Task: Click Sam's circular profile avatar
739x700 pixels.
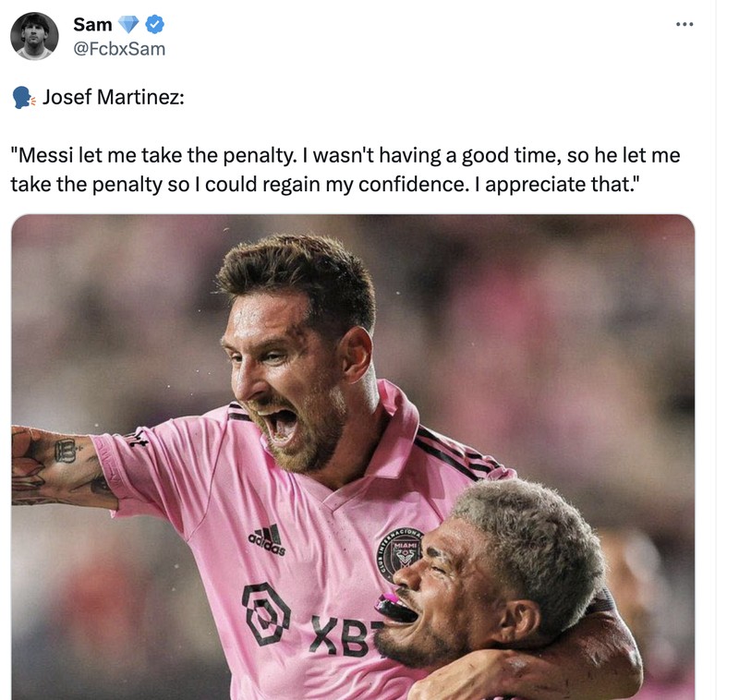Action: point(35,35)
